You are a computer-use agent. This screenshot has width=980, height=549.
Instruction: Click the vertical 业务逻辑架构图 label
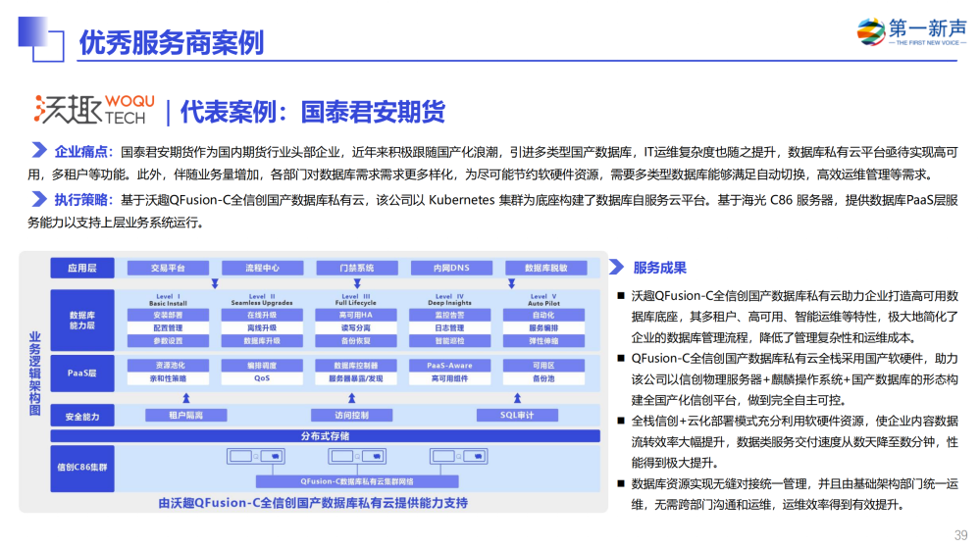(x=35, y=374)
